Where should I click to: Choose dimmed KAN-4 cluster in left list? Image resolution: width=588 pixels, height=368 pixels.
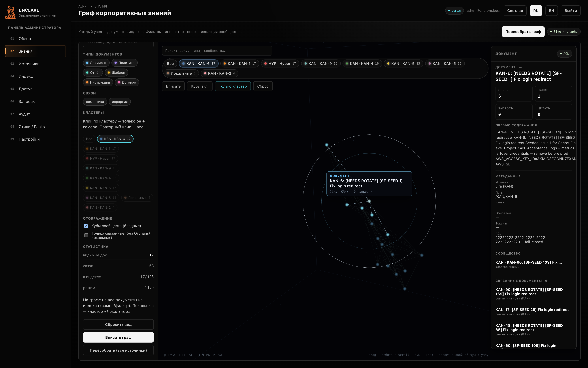click(101, 178)
